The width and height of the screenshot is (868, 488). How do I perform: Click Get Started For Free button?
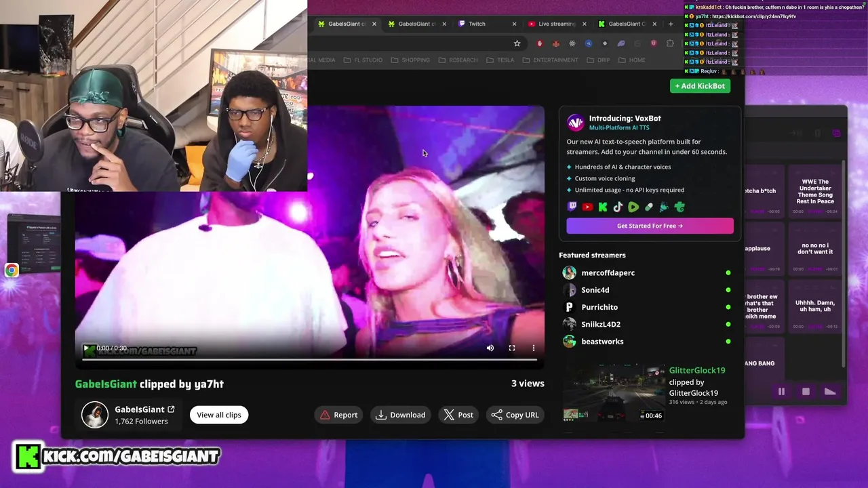[x=650, y=226]
